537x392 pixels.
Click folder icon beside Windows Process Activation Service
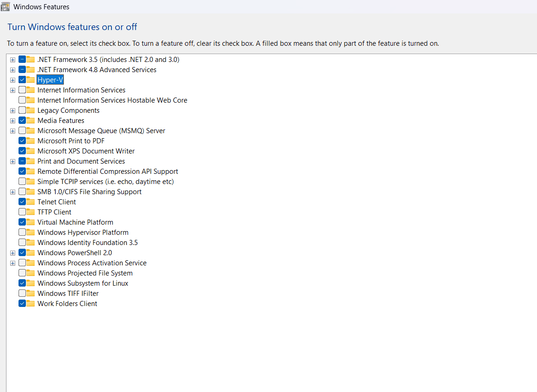[31, 263]
